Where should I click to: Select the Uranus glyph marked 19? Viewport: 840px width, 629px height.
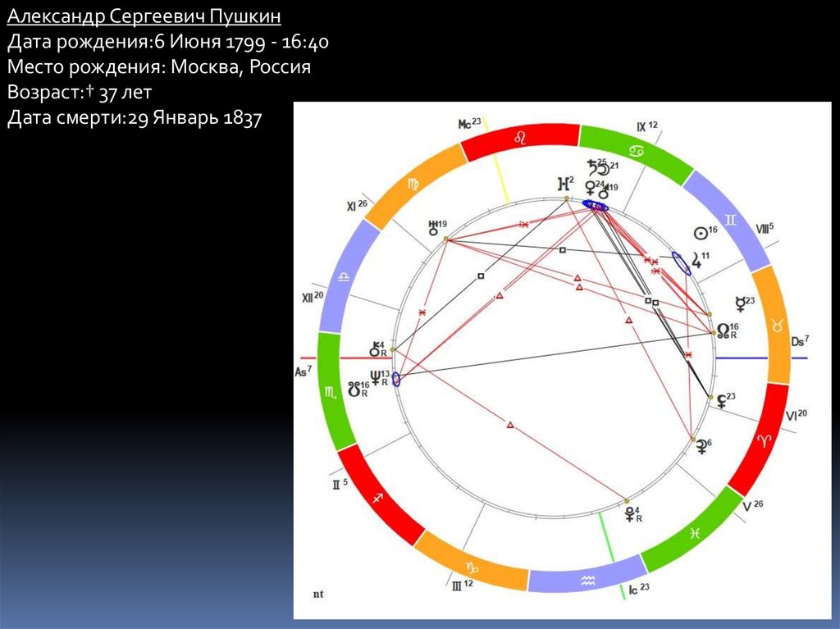click(433, 228)
